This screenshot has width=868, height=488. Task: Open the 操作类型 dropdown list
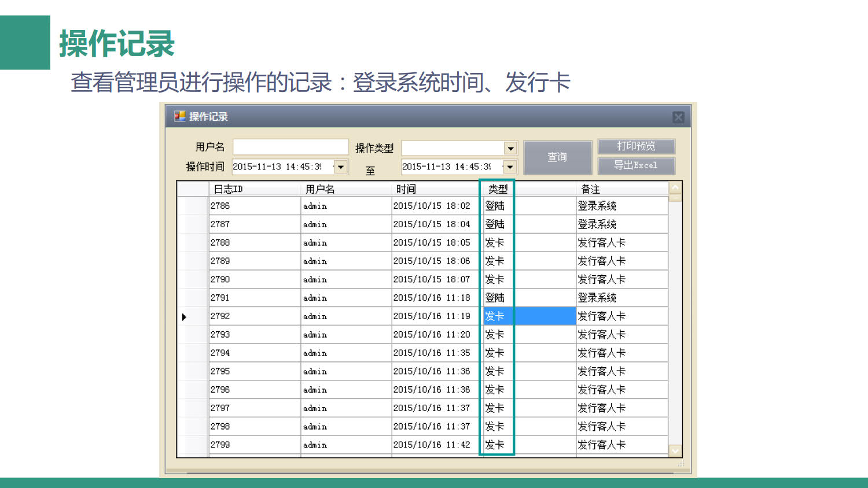click(x=510, y=149)
